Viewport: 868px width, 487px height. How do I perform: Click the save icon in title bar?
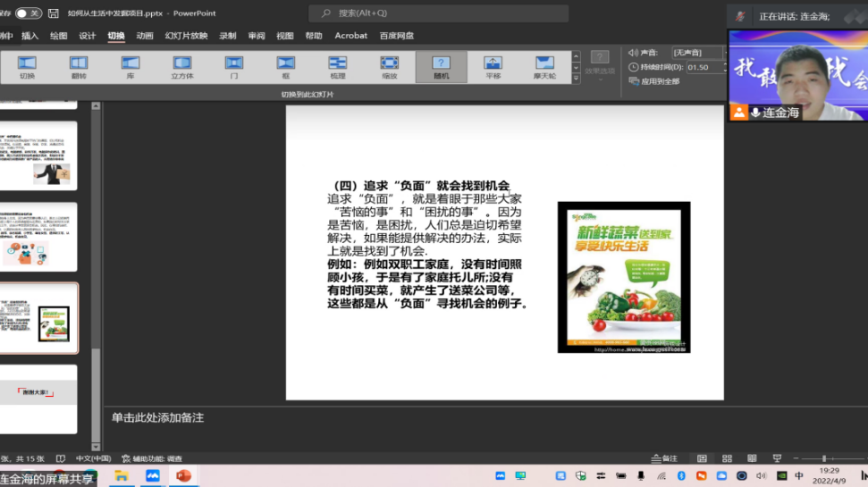click(x=54, y=13)
